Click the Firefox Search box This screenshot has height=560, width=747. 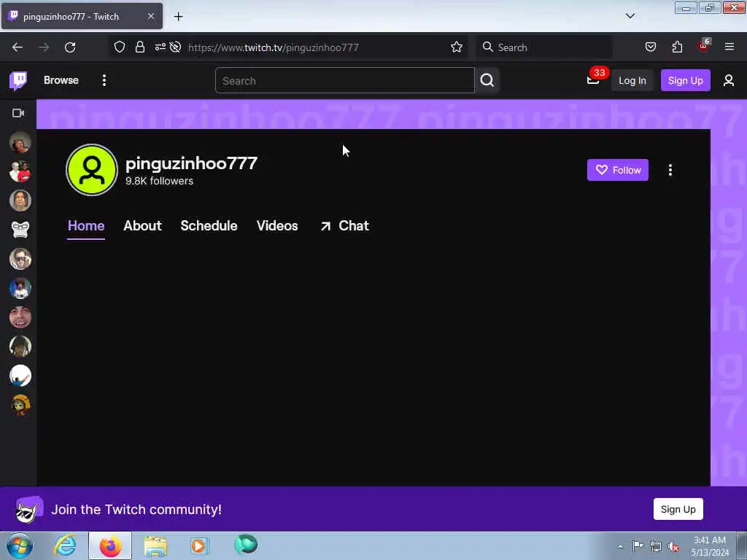544,47
